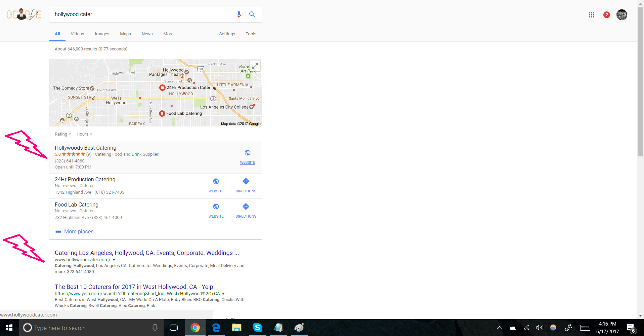Click the voice search microphone icon
This screenshot has width=644, height=336.
239,14
